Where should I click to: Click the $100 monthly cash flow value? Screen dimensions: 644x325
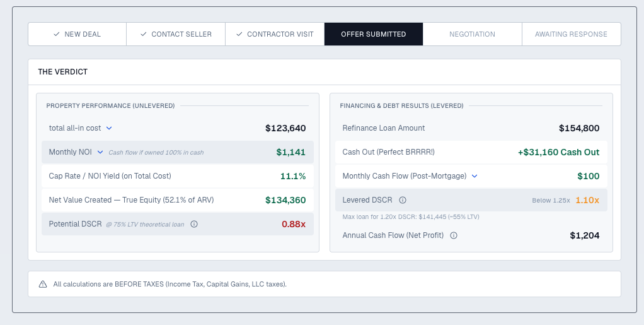pos(589,176)
